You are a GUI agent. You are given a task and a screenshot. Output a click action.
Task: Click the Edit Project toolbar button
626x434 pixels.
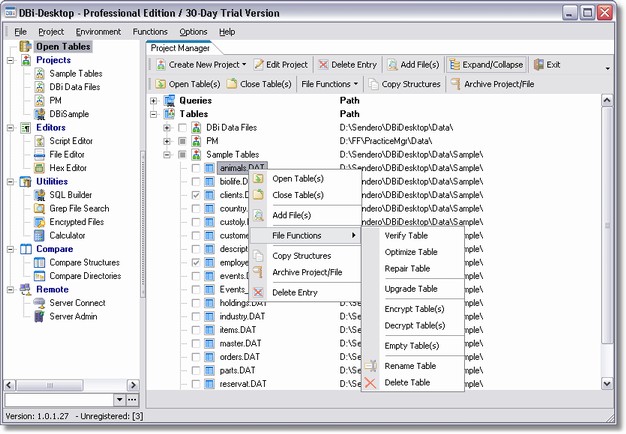pyautogui.click(x=281, y=65)
